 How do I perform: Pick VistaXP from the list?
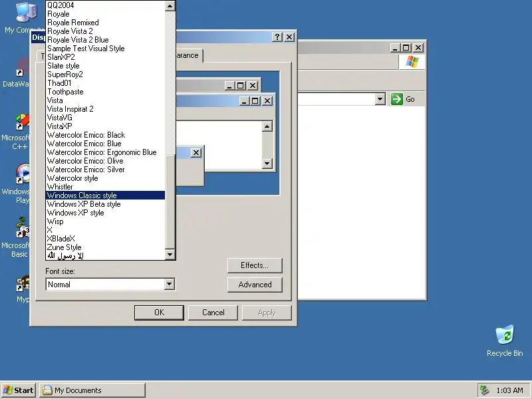coord(105,126)
